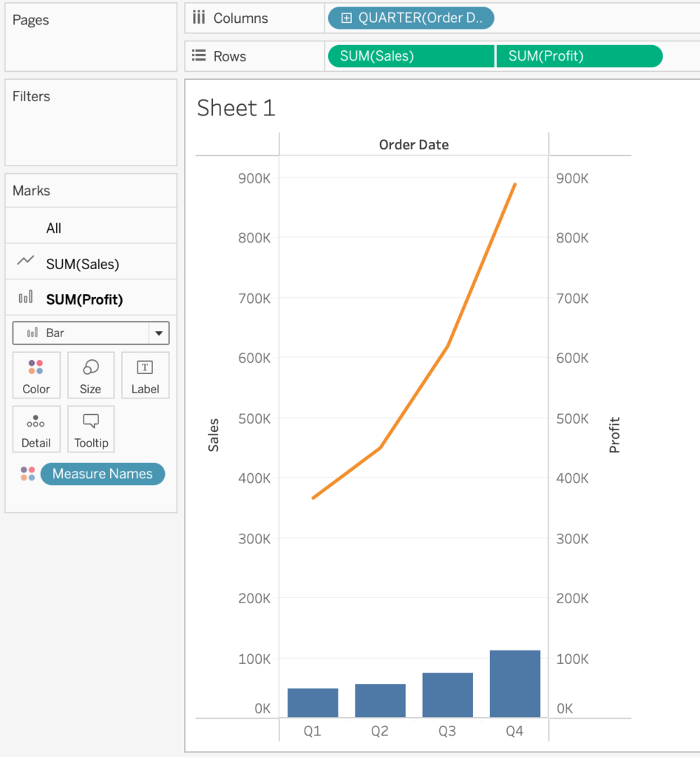This screenshot has height=757, width=700.
Task: Select the SUM(Profit) marks tab
Action: pos(84,299)
